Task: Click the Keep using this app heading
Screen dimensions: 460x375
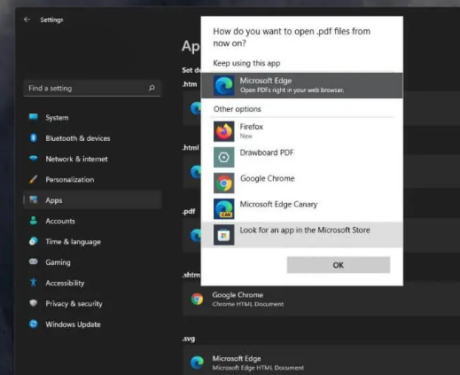Action: click(246, 63)
